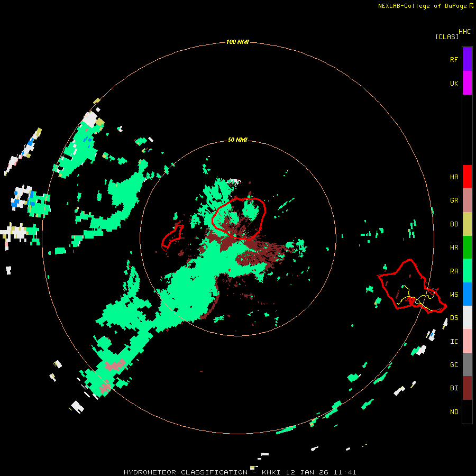Click the HYDROMETEOR CLASSIFICATION title text
The width and height of the screenshot is (476, 476).
(x=186, y=472)
